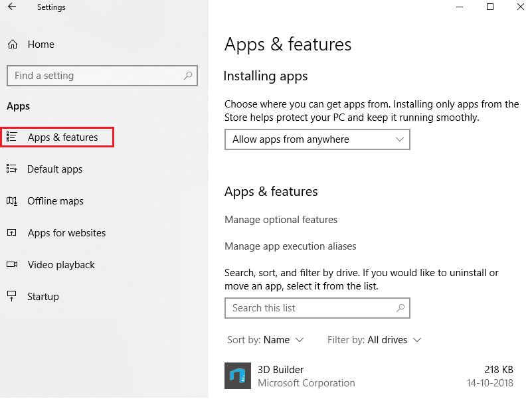Click the Offline maps map icon

(11, 201)
